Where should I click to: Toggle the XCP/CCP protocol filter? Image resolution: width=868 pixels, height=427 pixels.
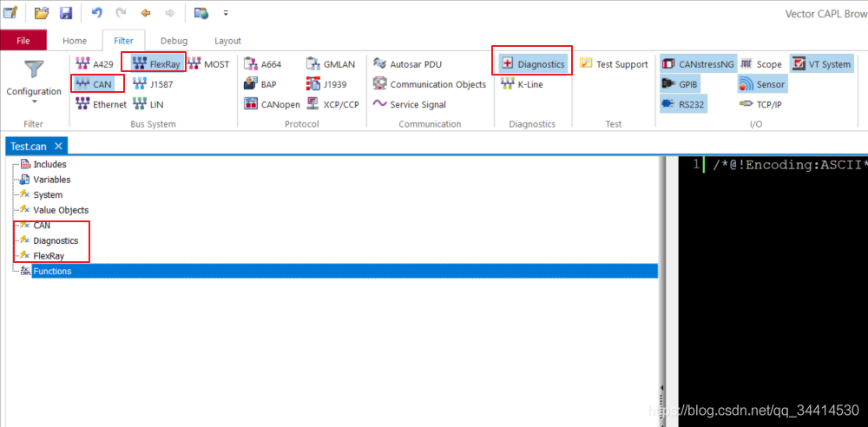(332, 104)
